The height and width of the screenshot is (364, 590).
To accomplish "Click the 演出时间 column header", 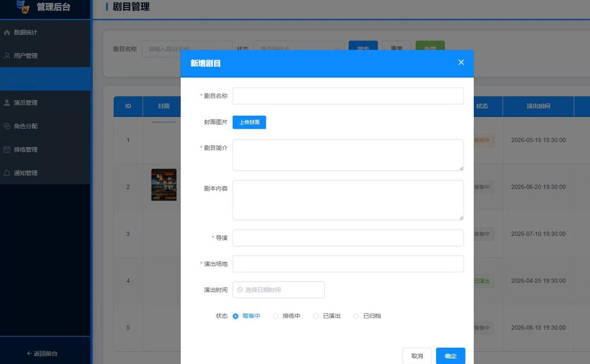I will tap(538, 106).
